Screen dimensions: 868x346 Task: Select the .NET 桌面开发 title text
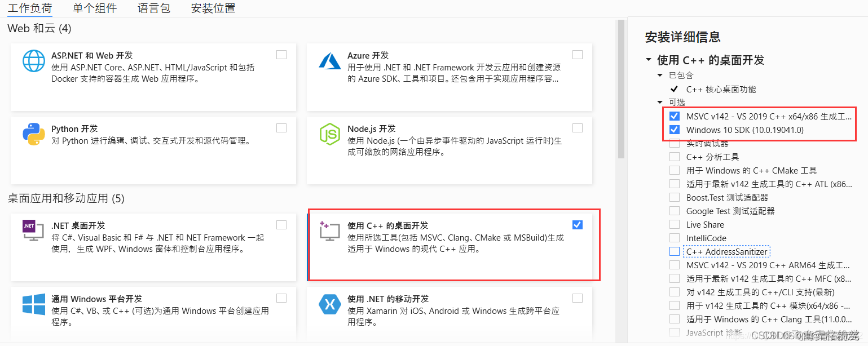point(78,225)
